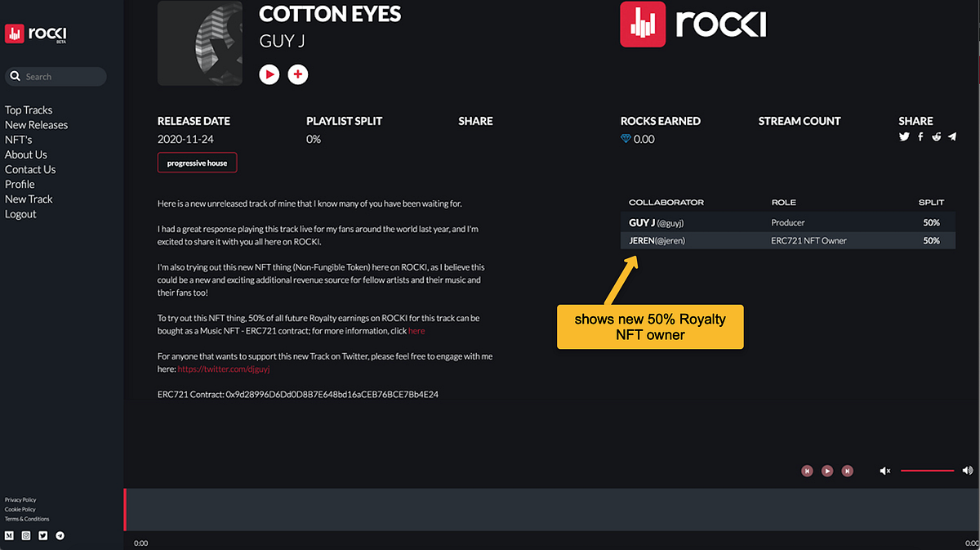The width and height of the screenshot is (980, 550).
Task: Mute audio with the muted speaker icon
Action: click(x=884, y=471)
